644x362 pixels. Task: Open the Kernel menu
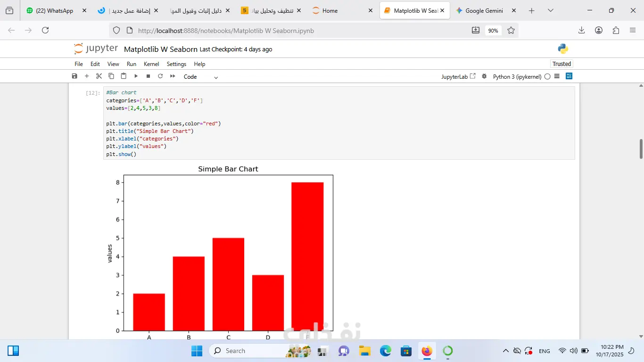pyautogui.click(x=151, y=64)
